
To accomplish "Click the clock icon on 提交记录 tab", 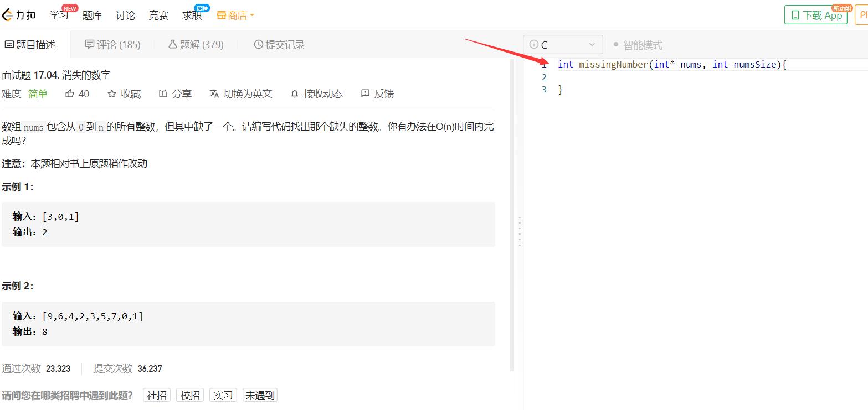I will 258,44.
